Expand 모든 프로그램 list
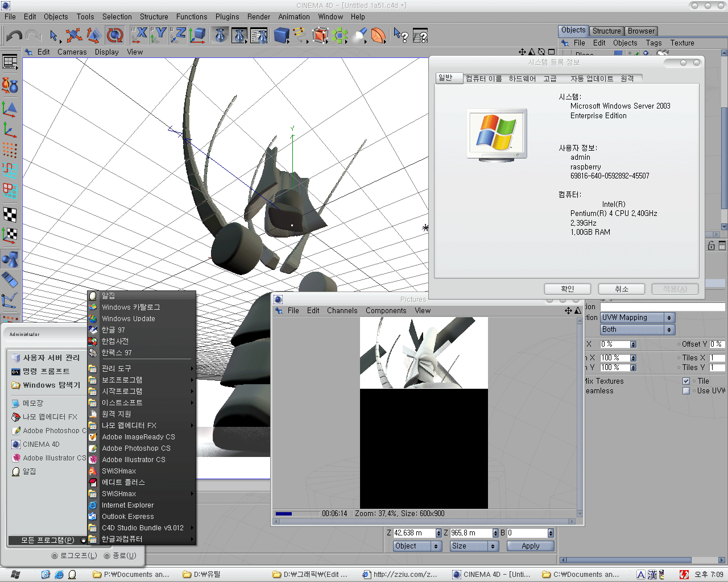728x582 pixels. pyautogui.click(x=48, y=540)
